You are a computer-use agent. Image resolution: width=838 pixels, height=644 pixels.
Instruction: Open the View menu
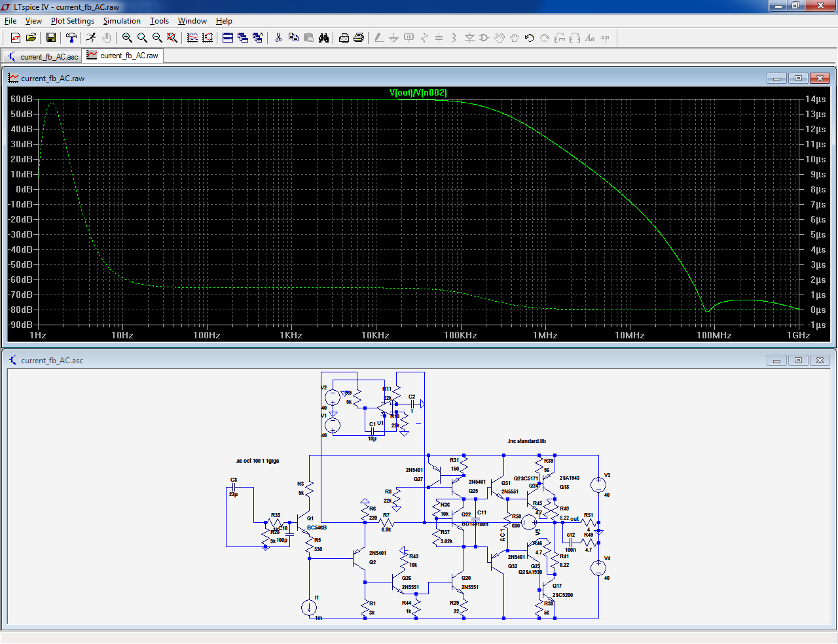pyautogui.click(x=33, y=21)
